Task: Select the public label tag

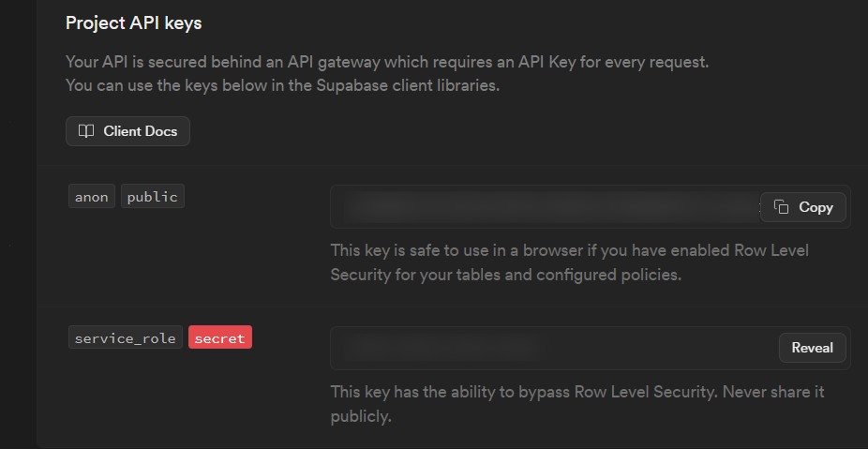Action: pyautogui.click(x=152, y=197)
